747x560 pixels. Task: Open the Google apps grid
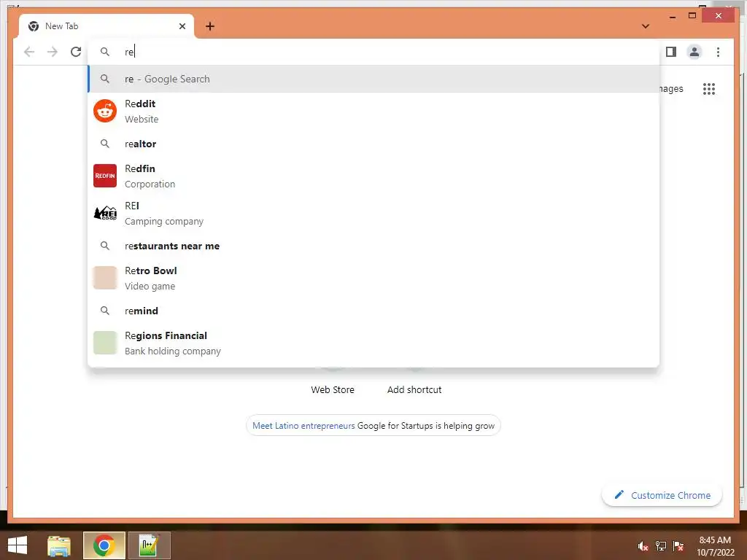tap(708, 88)
